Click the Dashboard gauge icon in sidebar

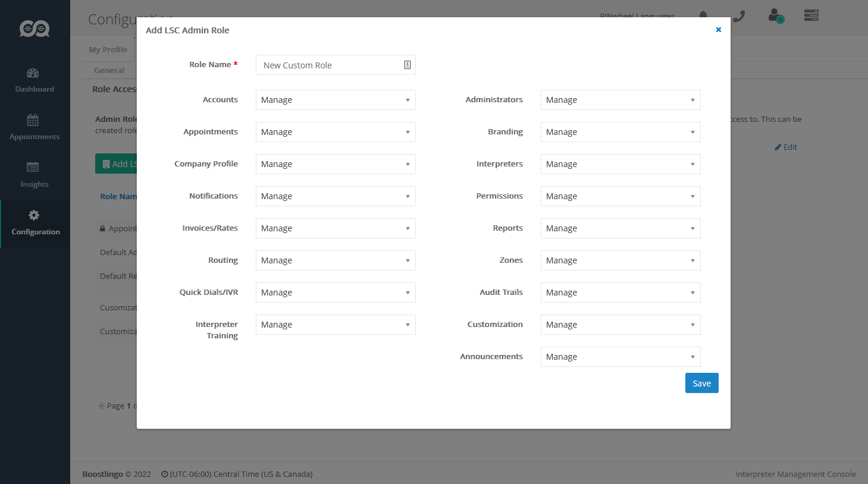[33, 74]
